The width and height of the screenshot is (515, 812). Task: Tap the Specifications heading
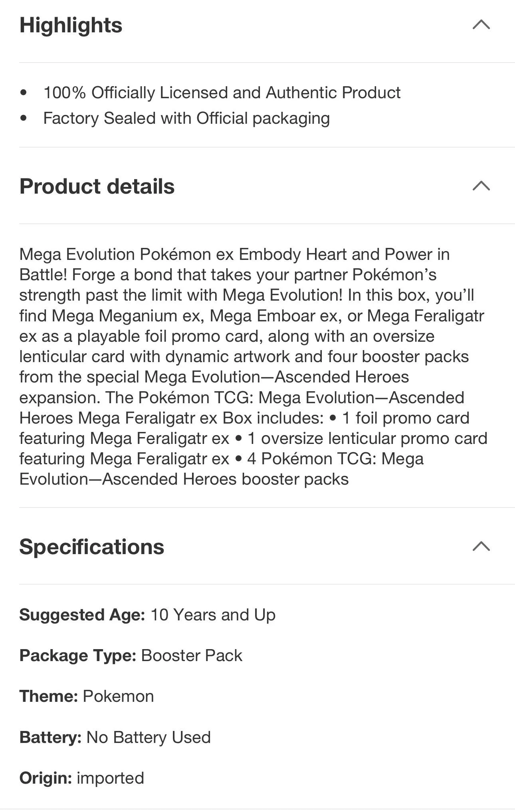tap(92, 547)
